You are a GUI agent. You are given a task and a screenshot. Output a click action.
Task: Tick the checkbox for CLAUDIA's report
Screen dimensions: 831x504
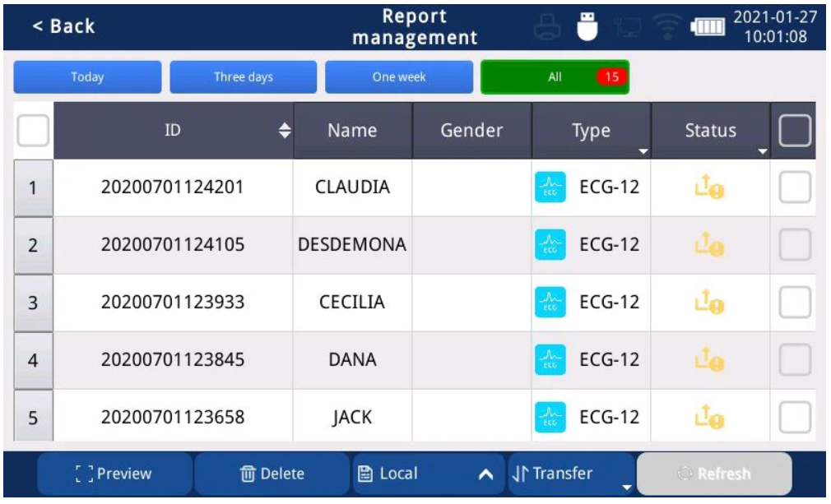(x=795, y=187)
